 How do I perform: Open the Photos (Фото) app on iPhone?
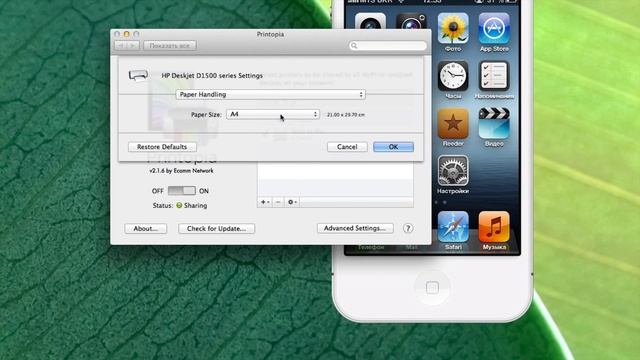[453, 28]
